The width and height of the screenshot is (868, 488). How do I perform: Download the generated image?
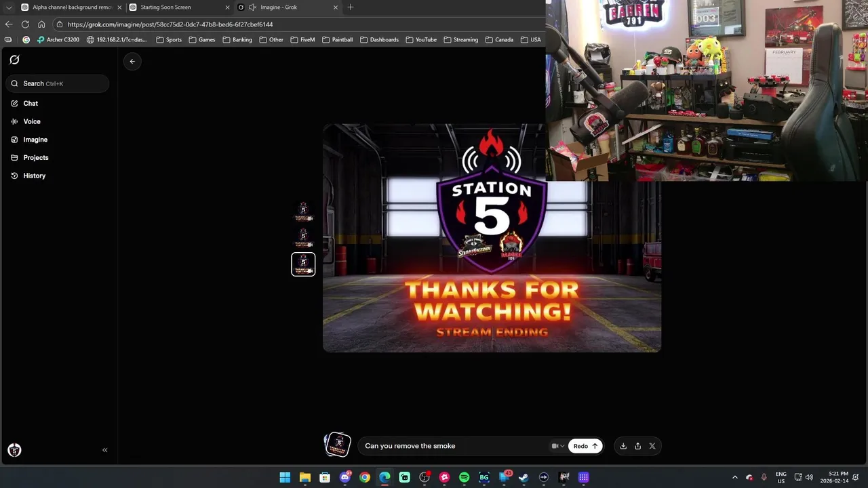623,446
